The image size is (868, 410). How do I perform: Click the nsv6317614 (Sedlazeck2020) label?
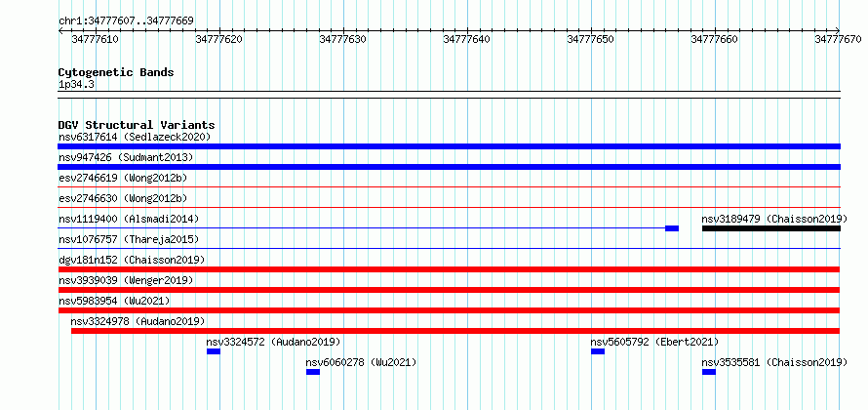point(135,137)
